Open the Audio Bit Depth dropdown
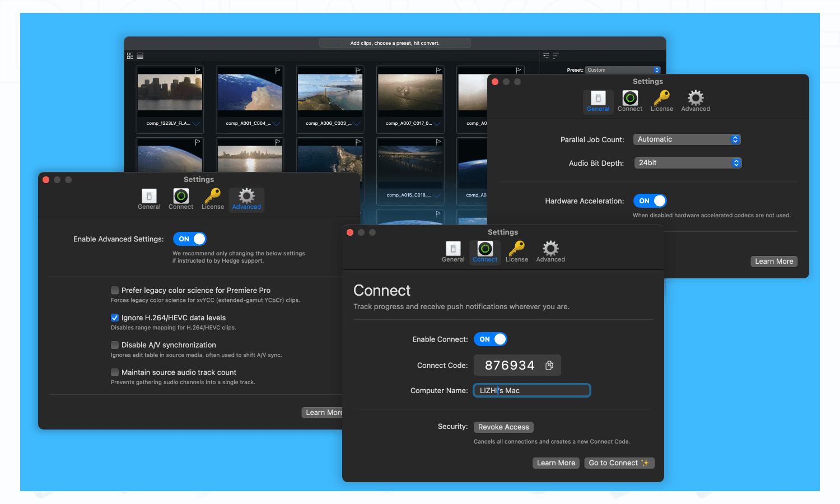Viewport: 840px width, 504px height. point(688,162)
